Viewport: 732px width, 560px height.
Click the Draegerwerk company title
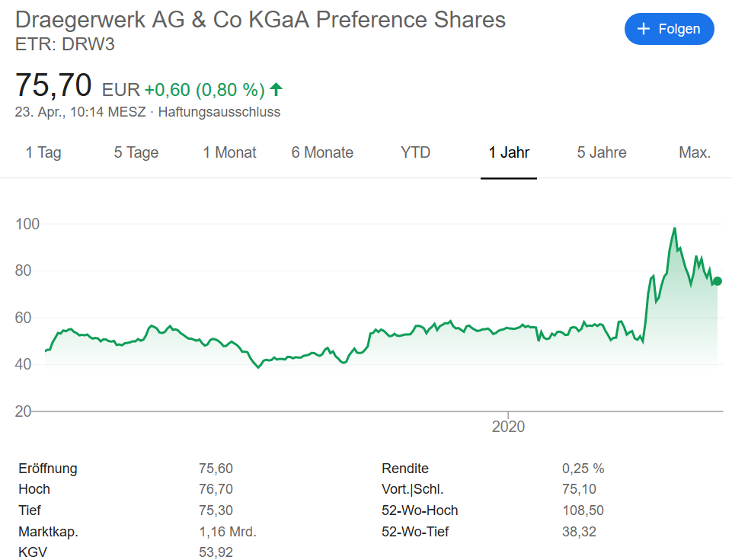coord(261,20)
